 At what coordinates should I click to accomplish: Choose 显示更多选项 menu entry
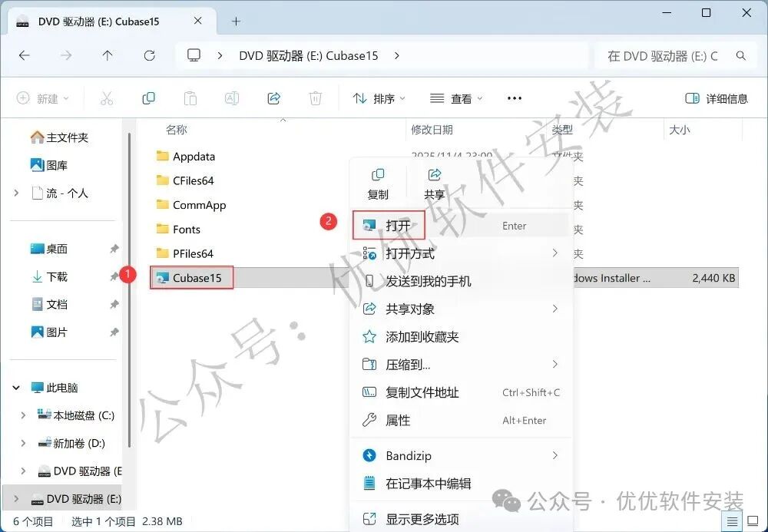coord(461,519)
